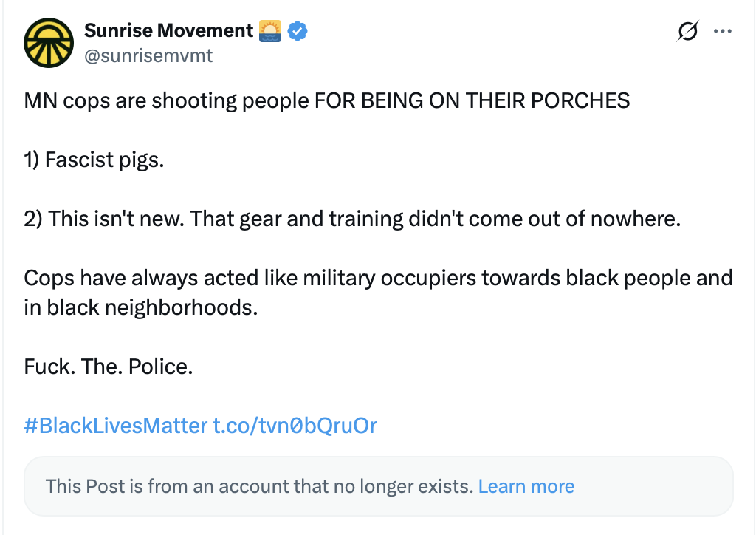756x535 pixels.
Task: Click the Sunrise Movement profile avatar
Action: point(49,43)
